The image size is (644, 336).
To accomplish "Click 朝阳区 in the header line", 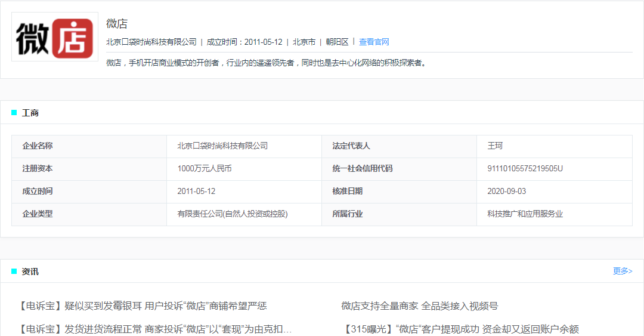I will point(337,42).
